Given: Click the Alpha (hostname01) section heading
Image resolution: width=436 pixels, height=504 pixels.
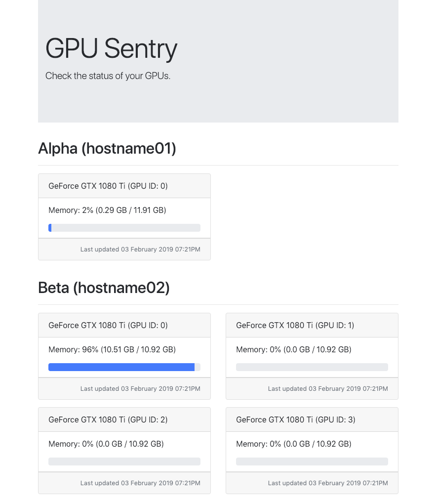Looking at the screenshot, I should (x=107, y=149).
